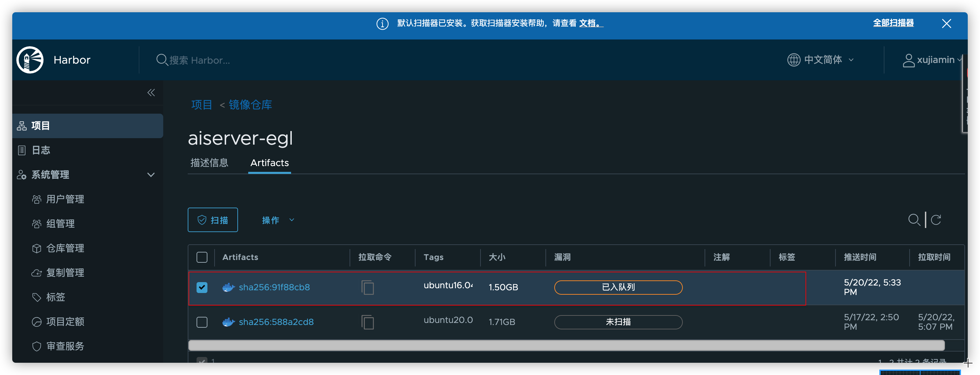Close the scanner info banner
Image resolution: width=980 pixels, height=375 pixels.
point(946,23)
